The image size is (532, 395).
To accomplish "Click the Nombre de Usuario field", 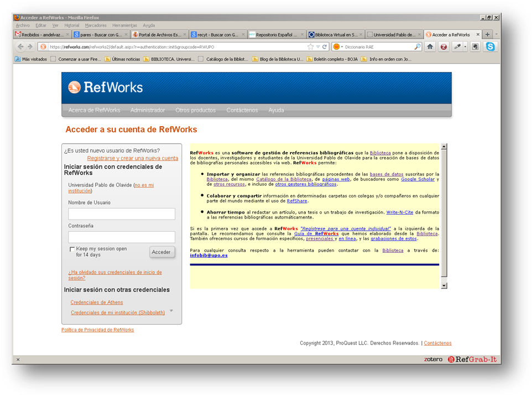I will tap(122, 214).
